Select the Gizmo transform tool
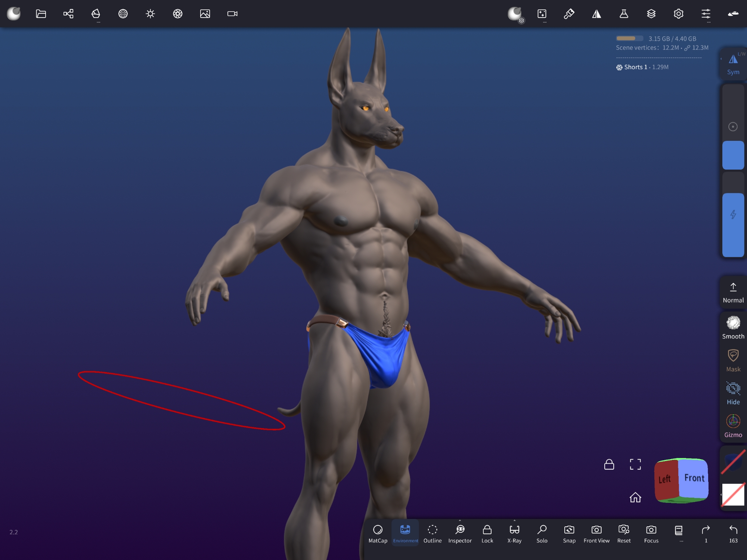The image size is (747, 560). tap(733, 426)
